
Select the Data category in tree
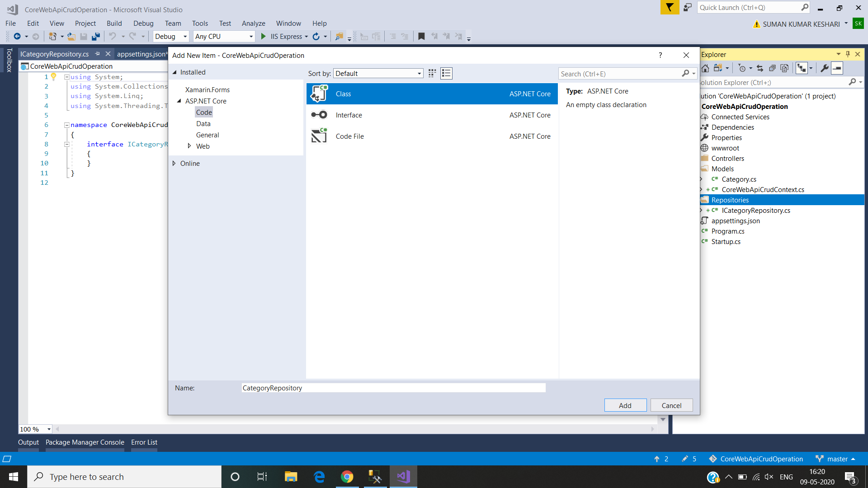pos(203,124)
